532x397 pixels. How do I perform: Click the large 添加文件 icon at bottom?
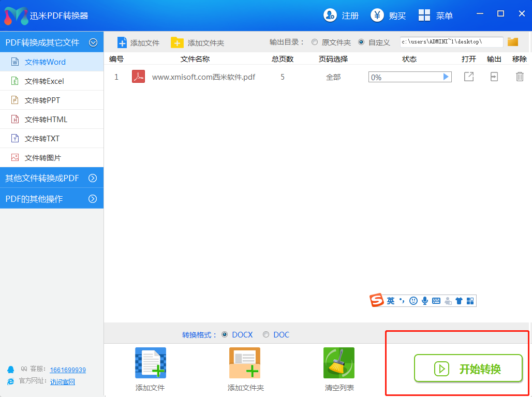(150, 363)
